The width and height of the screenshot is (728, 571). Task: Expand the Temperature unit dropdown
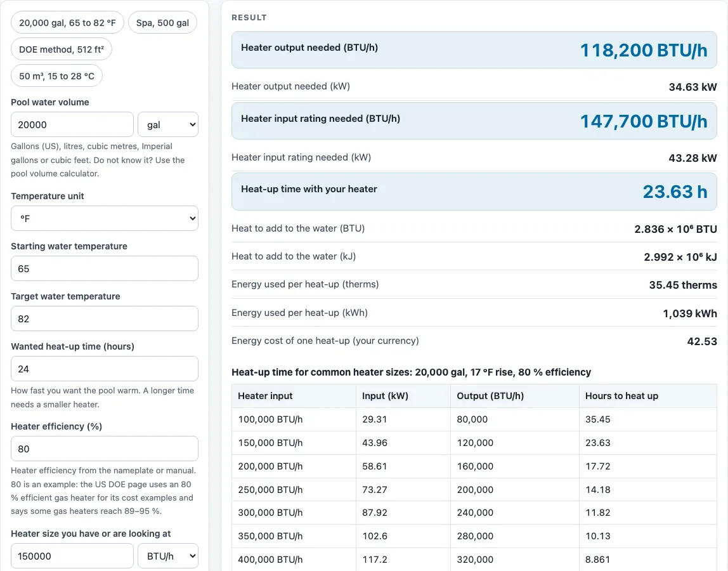105,218
